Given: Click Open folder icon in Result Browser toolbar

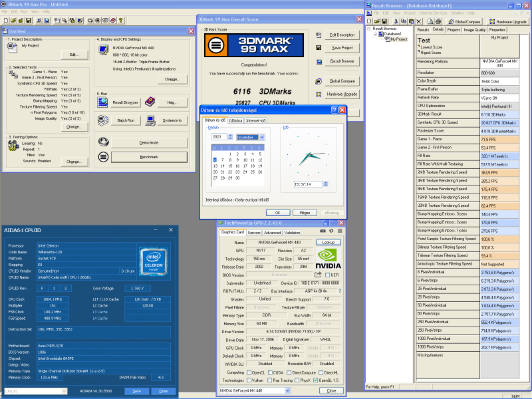Looking at the screenshot, I should [377, 21].
